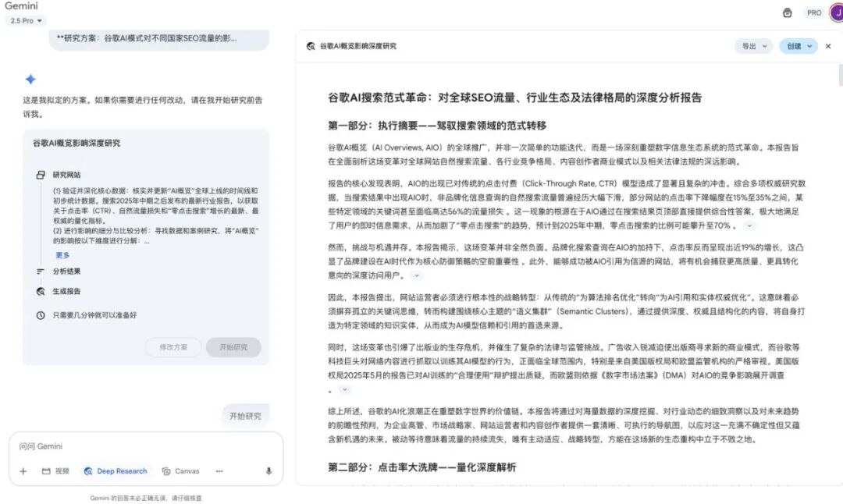Click the 生成报告 step icon
Viewport: 843px width, 504px height.
41,291
